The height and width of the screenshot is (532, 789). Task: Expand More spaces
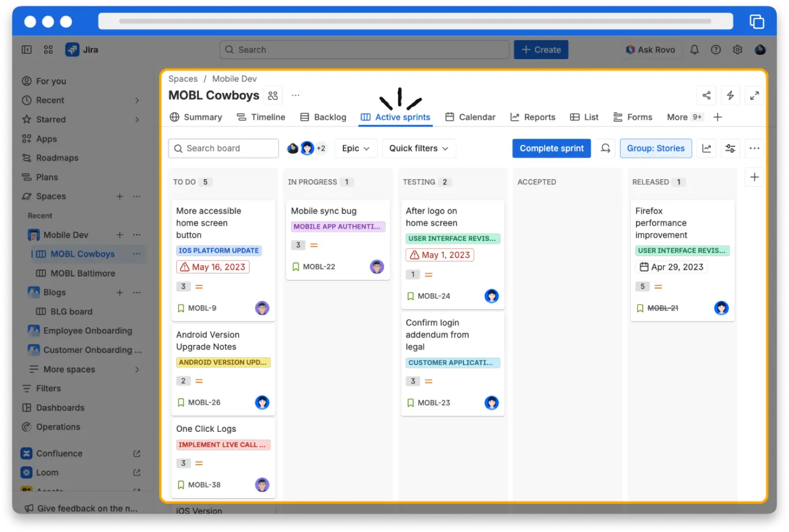[x=137, y=369]
